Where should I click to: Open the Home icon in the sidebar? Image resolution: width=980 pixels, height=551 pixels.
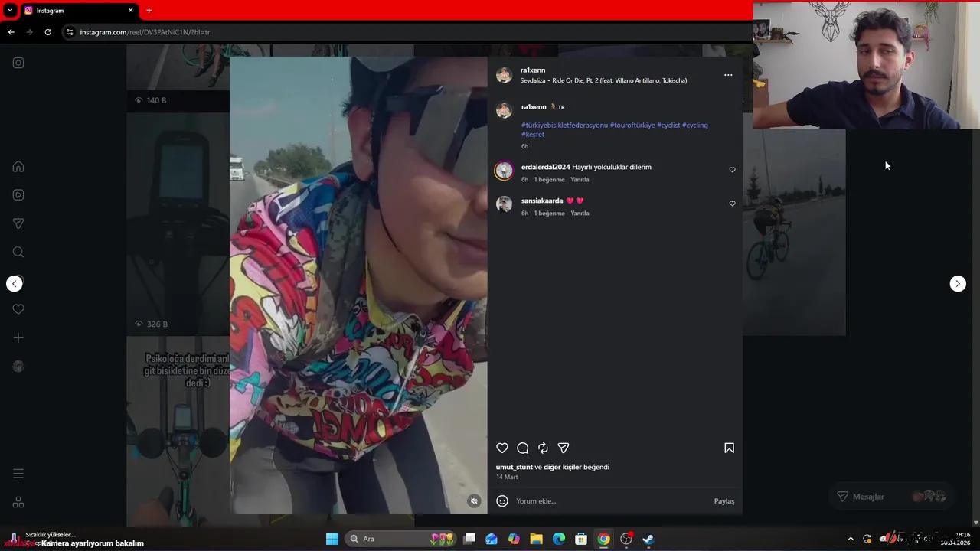18,167
